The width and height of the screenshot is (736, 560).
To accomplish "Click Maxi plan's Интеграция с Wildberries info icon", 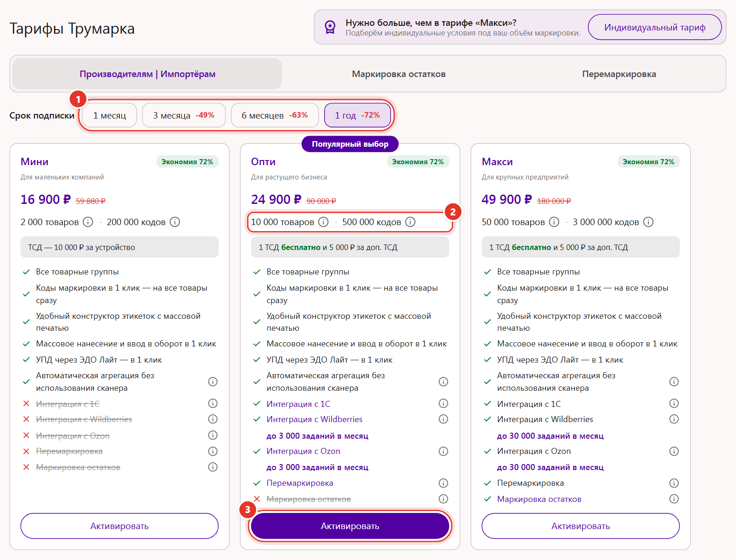I will [674, 419].
